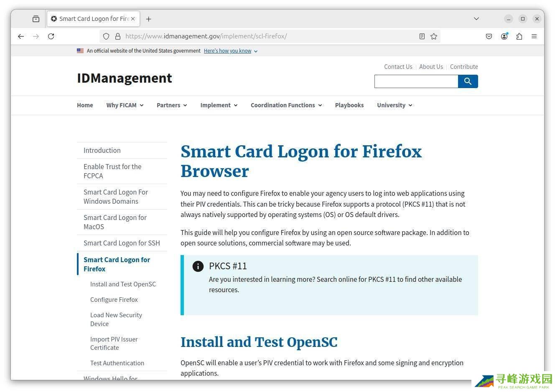Focus the address bar URL field

click(x=270, y=36)
